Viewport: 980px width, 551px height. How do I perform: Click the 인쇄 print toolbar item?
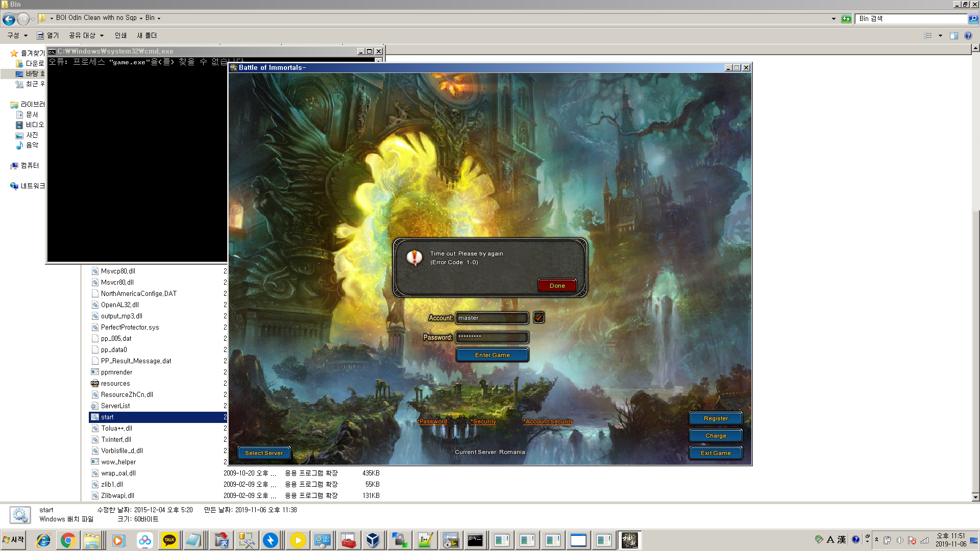pos(120,36)
